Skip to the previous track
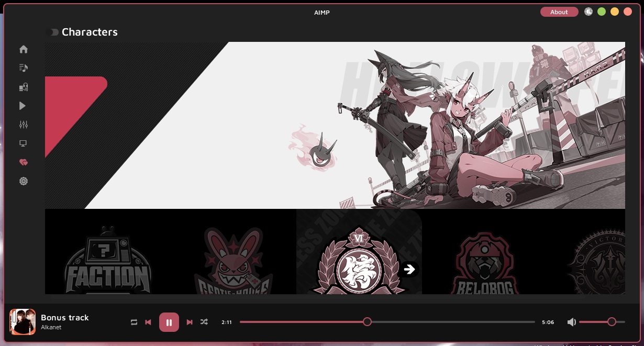Viewport: 644px width, 346px height. 148,322
